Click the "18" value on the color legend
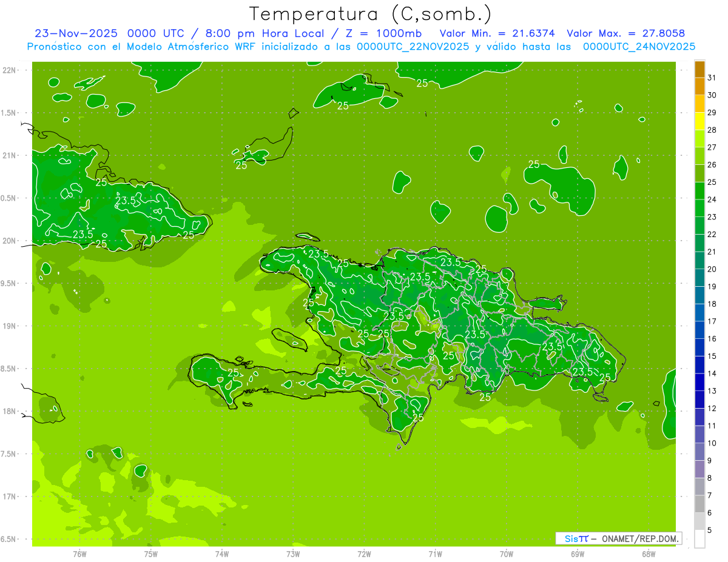 [712, 304]
